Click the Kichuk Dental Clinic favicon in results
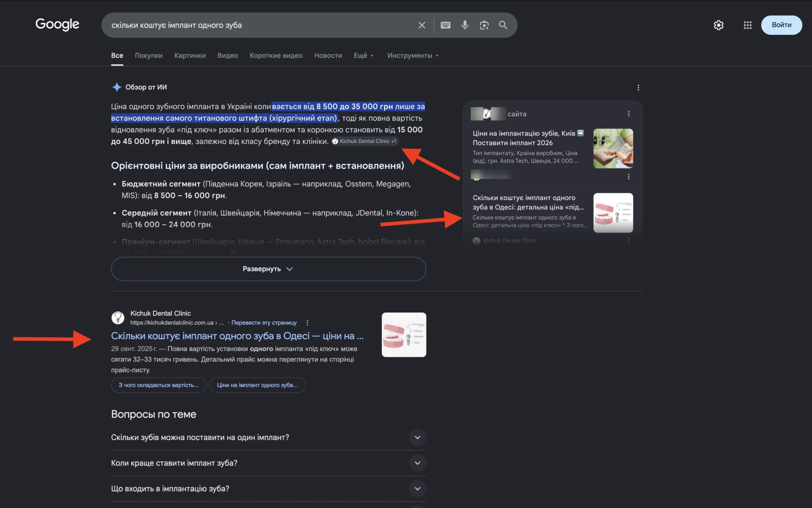This screenshot has height=508, width=812. click(118, 317)
